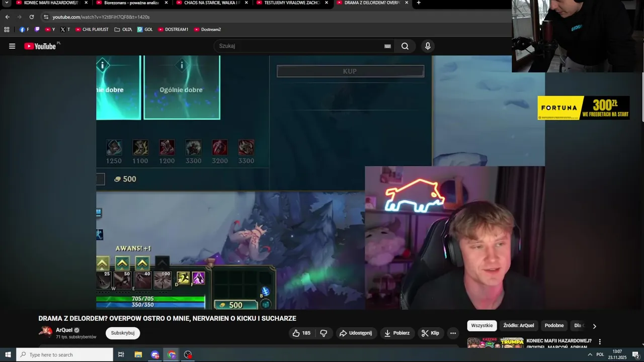
Task: Close the Biorezonans tab
Action: (166, 3)
